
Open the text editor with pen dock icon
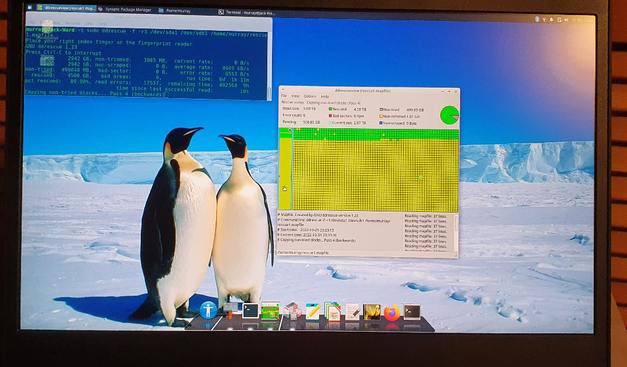pos(352,312)
